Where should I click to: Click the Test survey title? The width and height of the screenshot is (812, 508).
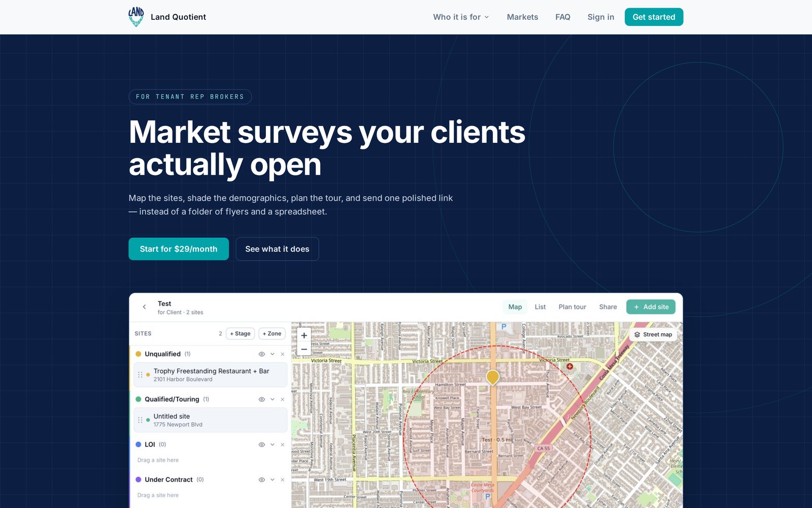[164, 304]
